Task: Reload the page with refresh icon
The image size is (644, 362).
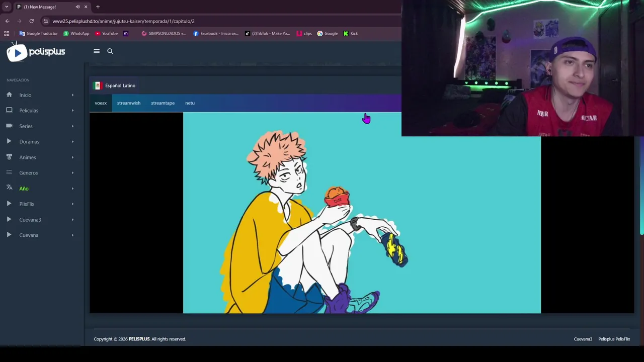Action: pos(31,21)
